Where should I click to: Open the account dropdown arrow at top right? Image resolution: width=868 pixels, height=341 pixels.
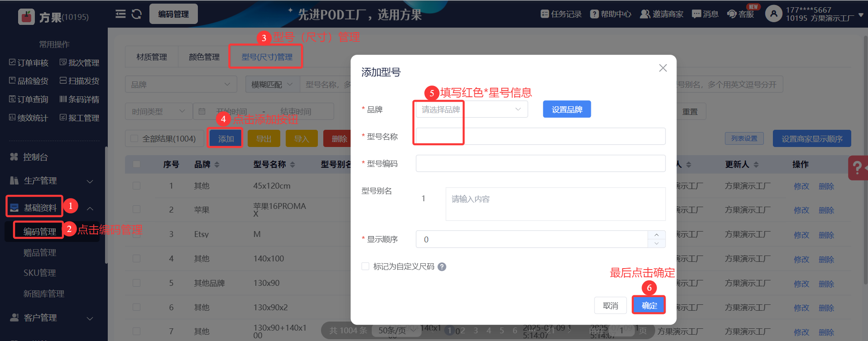click(861, 14)
